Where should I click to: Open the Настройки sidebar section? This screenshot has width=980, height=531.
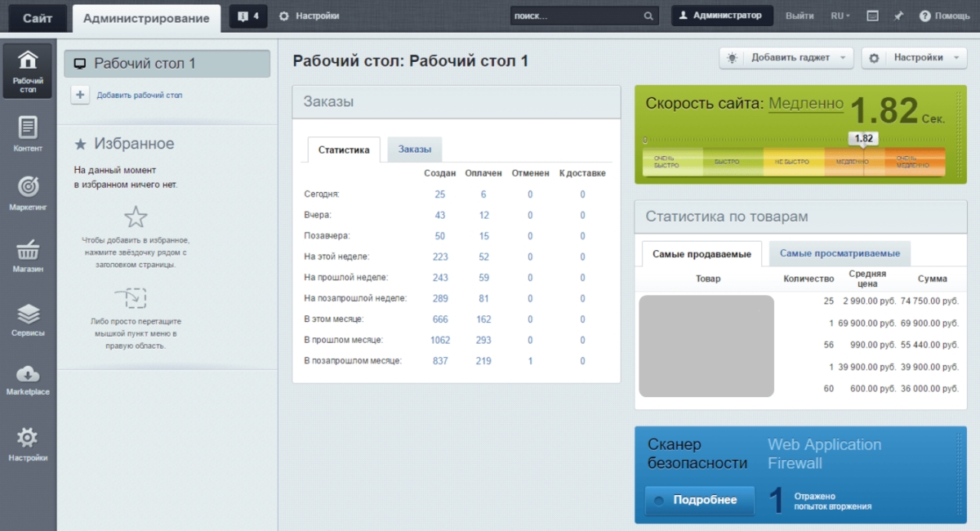pyautogui.click(x=28, y=444)
